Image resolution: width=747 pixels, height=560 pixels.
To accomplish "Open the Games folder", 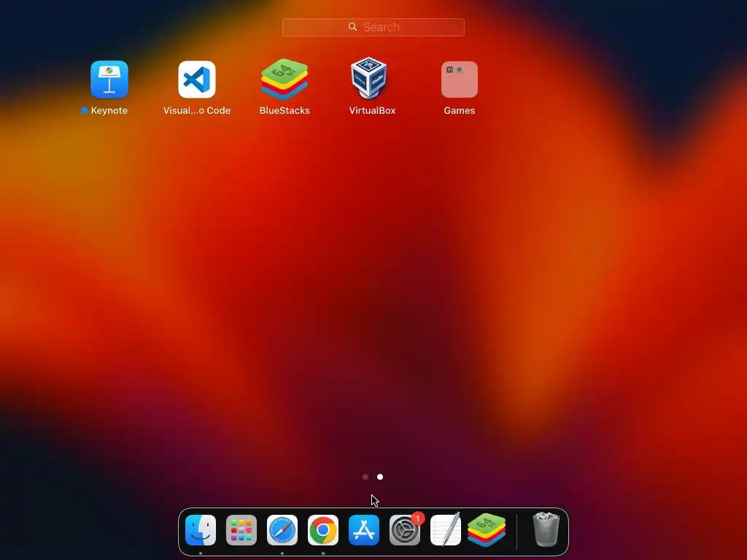I will click(x=460, y=79).
